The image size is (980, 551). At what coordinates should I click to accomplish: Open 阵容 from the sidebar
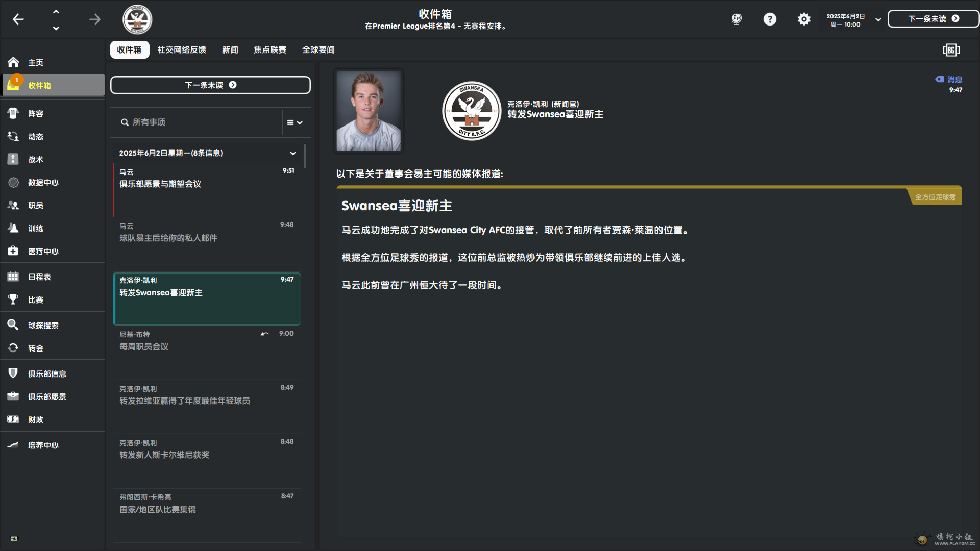pyautogui.click(x=53, y=113)
